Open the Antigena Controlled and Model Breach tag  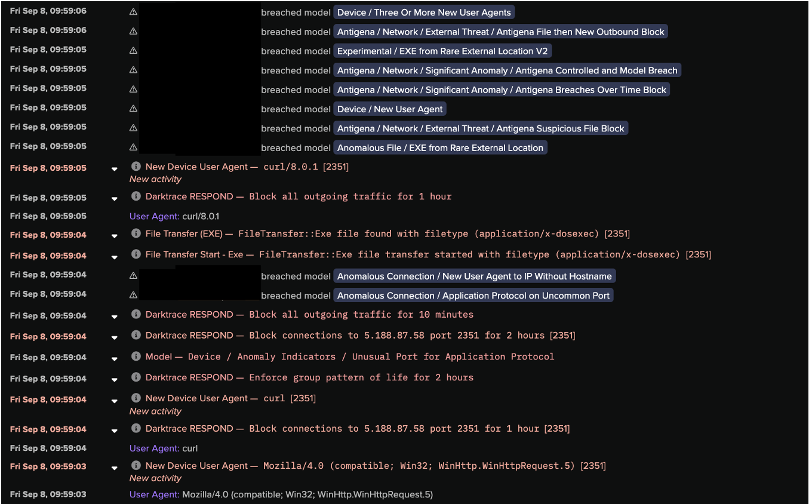[x=507, y=70]
